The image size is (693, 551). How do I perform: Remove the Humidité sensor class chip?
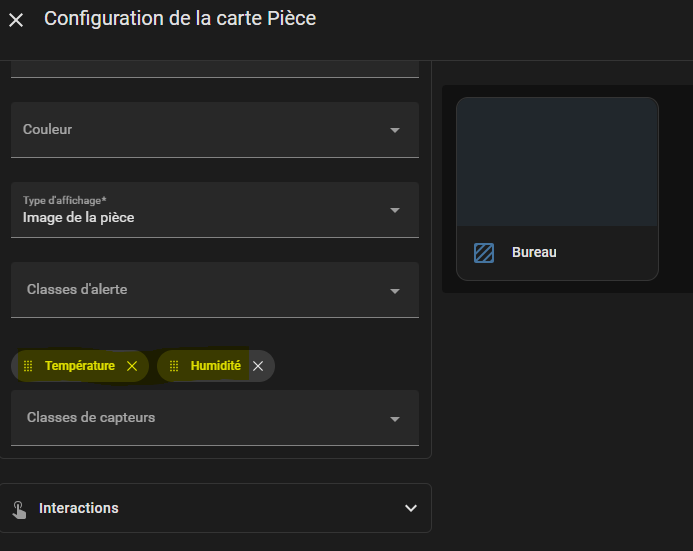pos(258,366)
